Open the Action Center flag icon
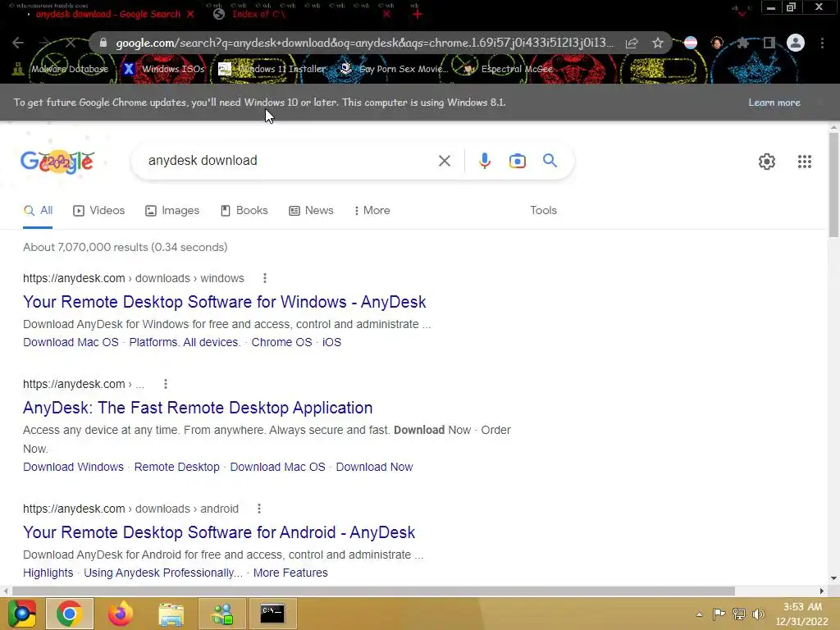The image size is (840, 630). tap(719, 614)
